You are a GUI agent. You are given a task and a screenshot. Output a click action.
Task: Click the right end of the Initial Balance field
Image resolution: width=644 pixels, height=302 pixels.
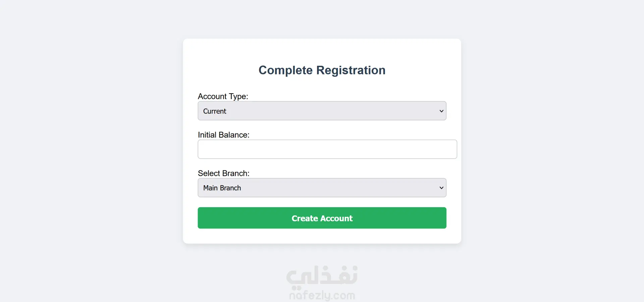449,149
